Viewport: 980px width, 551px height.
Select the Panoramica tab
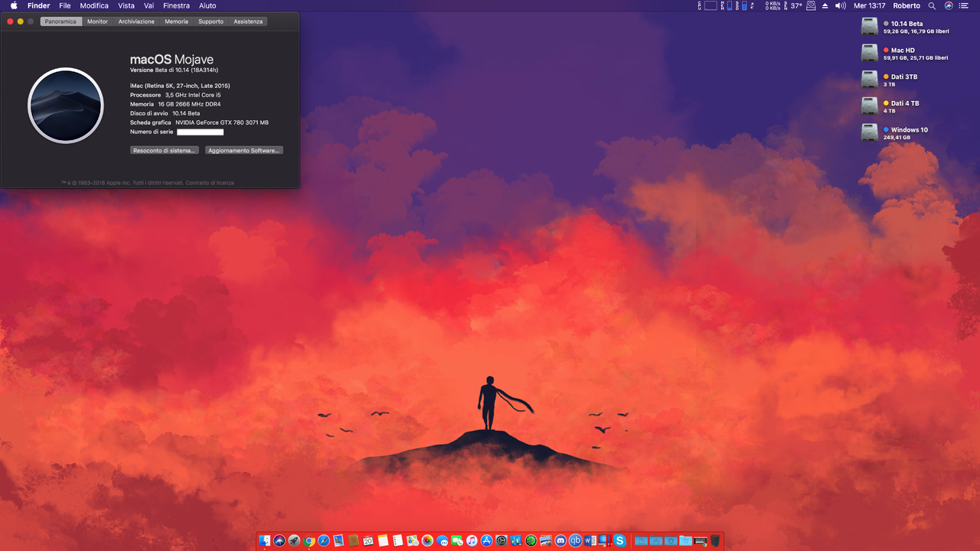(x=60, y=21)
